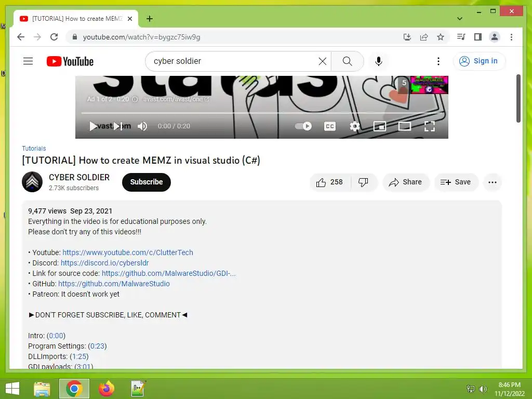
Task: Open MalwareStudio GitHub profile link
Action: [x=114, y=284]
